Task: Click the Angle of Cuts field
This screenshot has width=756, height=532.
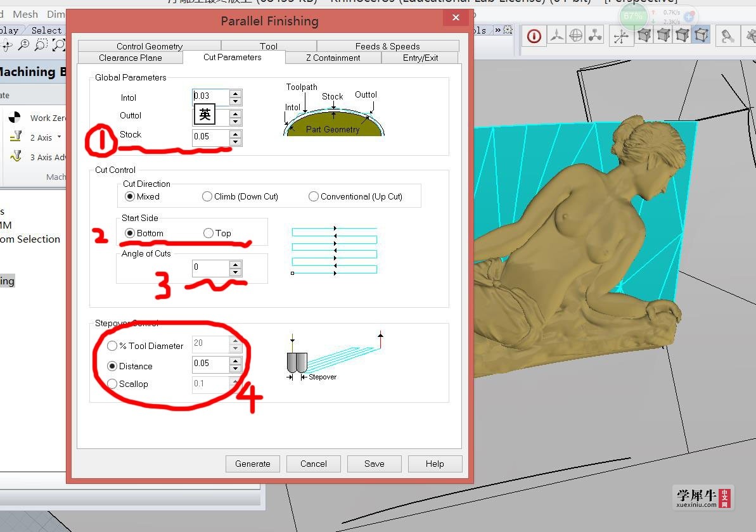Action: click(x=210, y=267)
